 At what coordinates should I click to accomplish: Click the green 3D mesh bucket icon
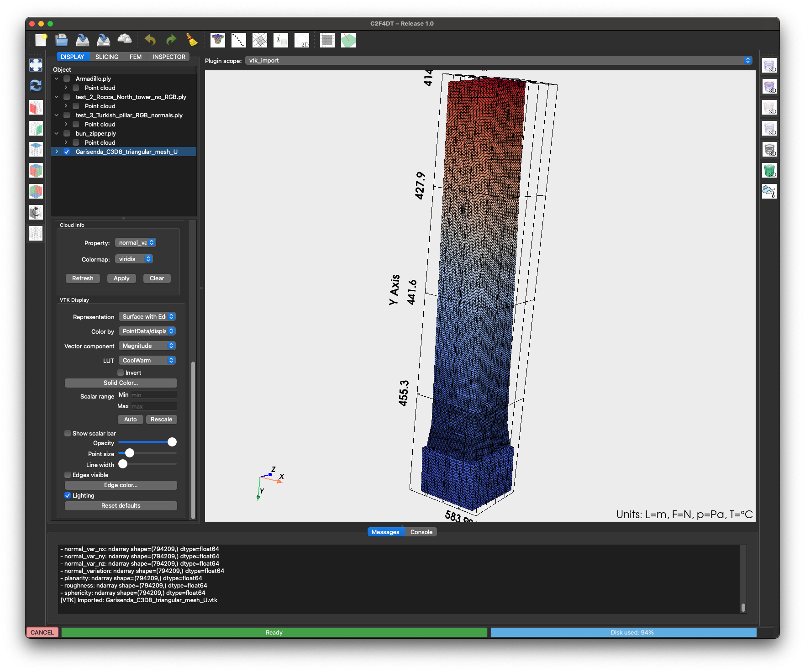(769, 171)
